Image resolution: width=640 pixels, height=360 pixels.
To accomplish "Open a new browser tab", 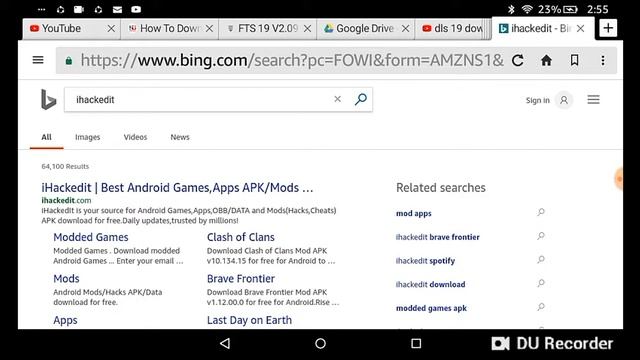I will click(608, 28).
